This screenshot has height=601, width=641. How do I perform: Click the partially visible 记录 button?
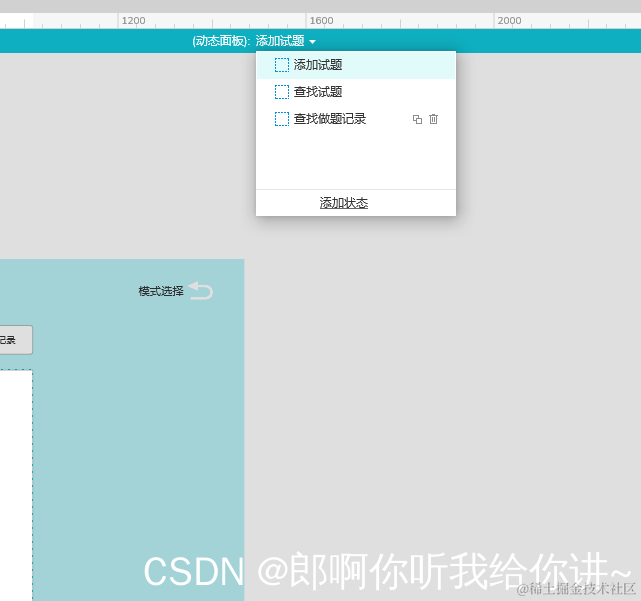pos(16,340)
